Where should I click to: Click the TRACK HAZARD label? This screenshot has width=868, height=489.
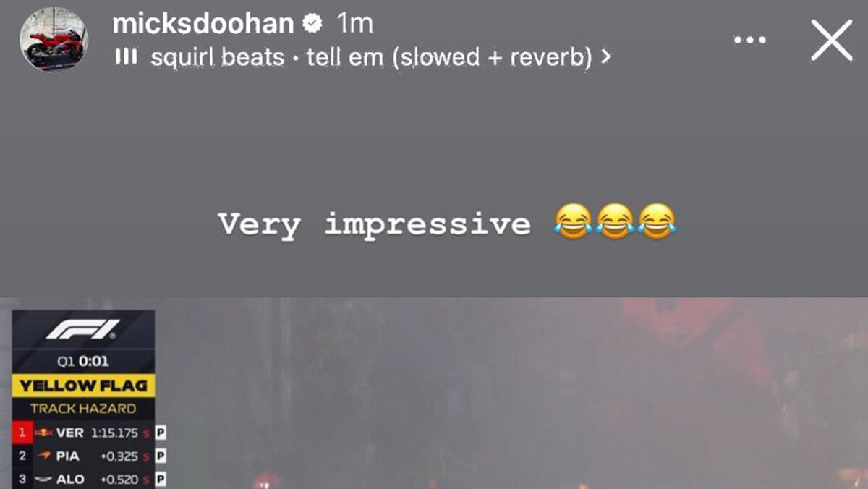pyautogui.click(x=83, y=409)
